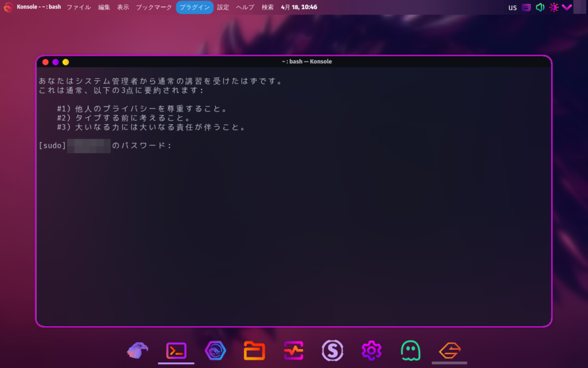The height and width of the screenshot is (368, 588).
Task: Expand the system tray chevron arrow
Action: pos(567,7)
